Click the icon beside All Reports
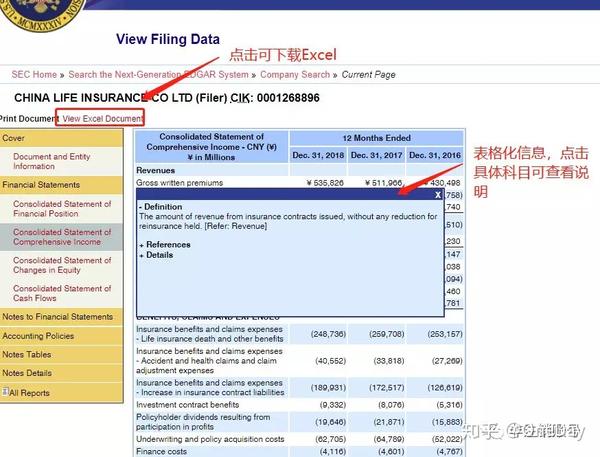This screenshot has height=457, width=600. pyautogui.click(x=5, y=391)
